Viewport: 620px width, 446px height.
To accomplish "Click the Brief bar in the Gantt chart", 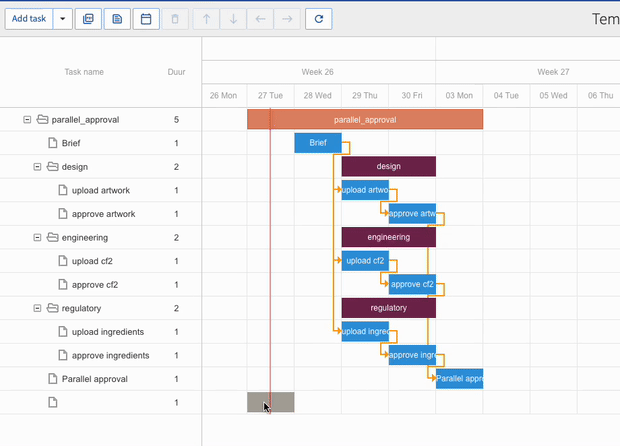I will click(x=317, y=143).
